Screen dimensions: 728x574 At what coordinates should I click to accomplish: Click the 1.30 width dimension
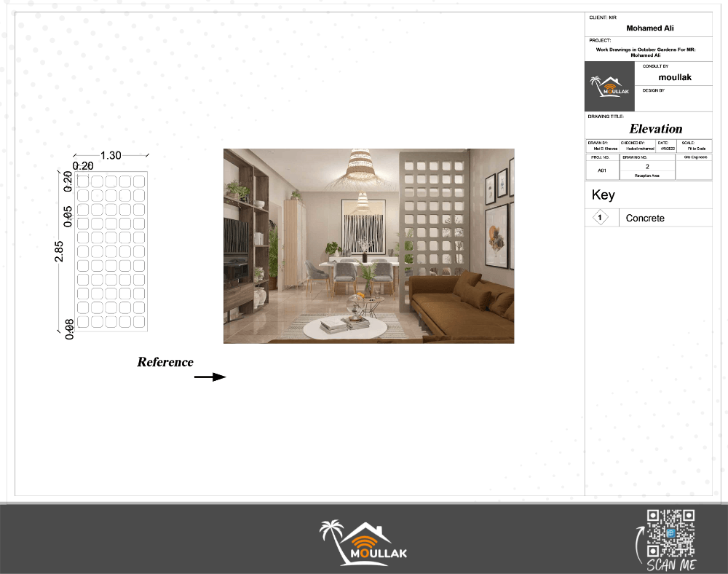(111, 155)
